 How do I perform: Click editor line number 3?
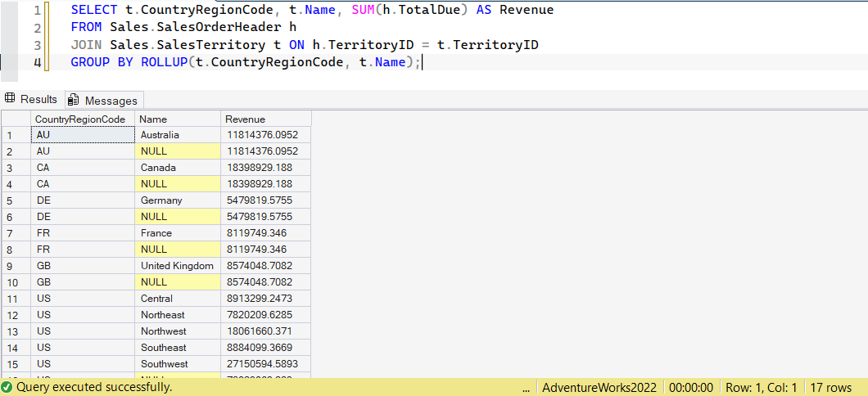point(37,45)
